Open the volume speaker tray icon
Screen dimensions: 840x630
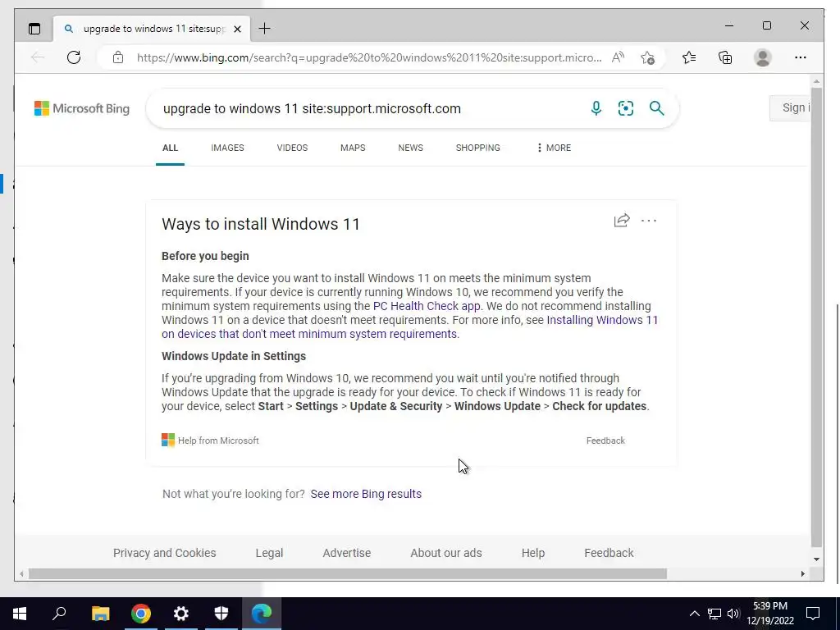pos(733,614)
